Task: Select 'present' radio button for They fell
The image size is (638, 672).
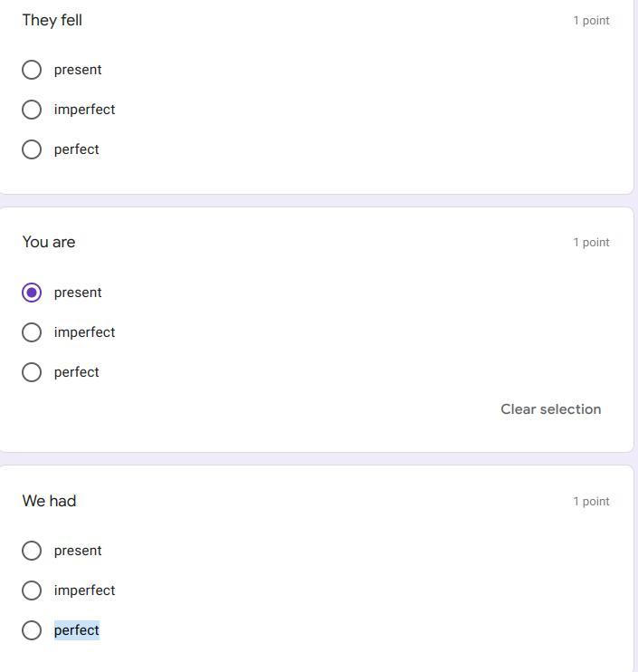Action: [x=32, y=70]
